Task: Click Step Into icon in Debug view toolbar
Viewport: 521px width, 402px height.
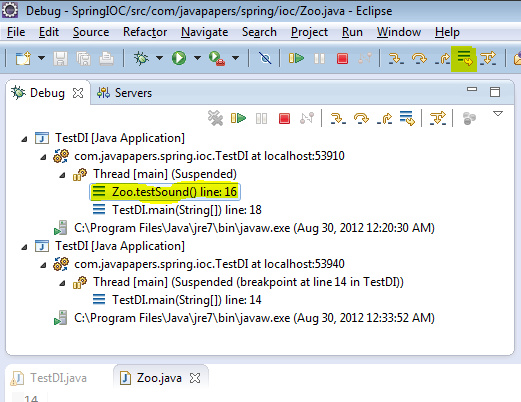Action: (x=338, y=118)
